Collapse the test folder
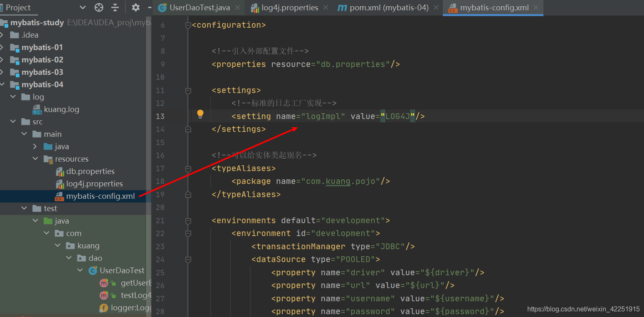 (24, 209)
